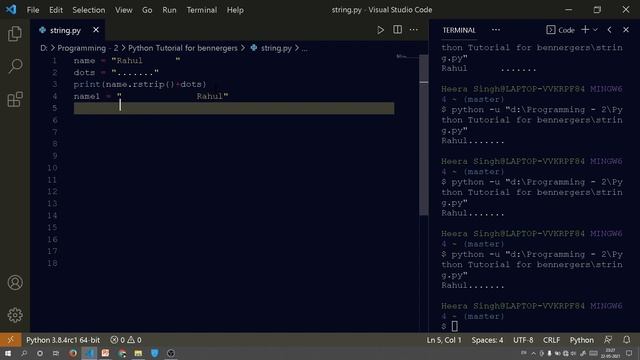The height and width of the screenshot is (360, 640).
Task: Change indentation via Spaces: 4
Action: tap(487, 340)
